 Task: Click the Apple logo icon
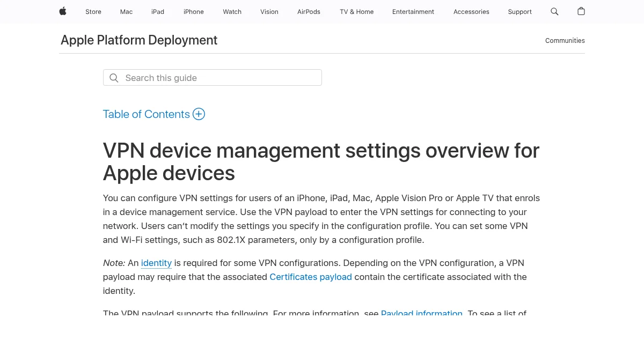pos(63,11)
